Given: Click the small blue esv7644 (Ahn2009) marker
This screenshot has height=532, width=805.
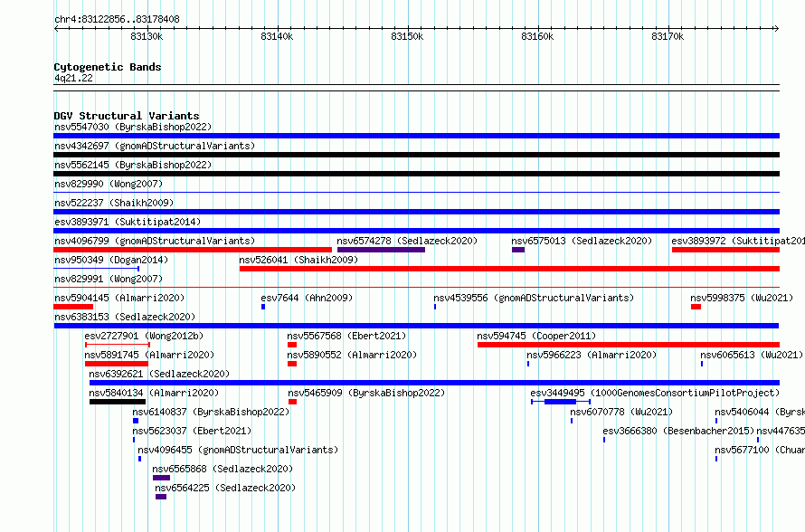Looking at the screenshot, I should [263, 307].
